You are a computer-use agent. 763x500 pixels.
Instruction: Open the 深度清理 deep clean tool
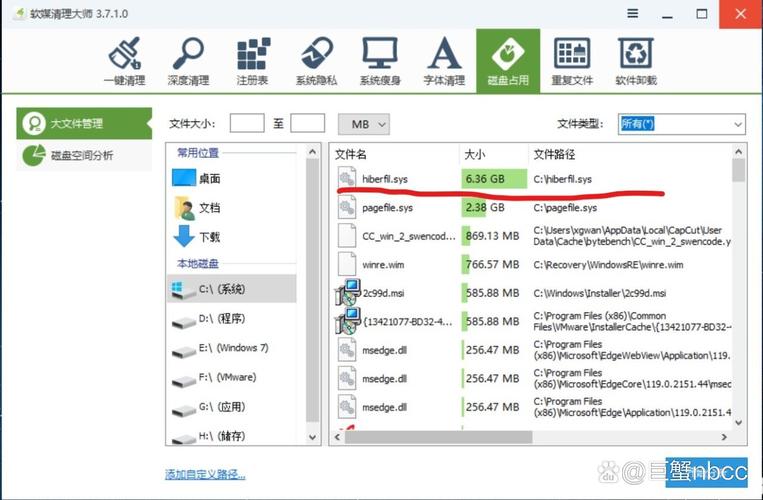(x=188, y=61)
